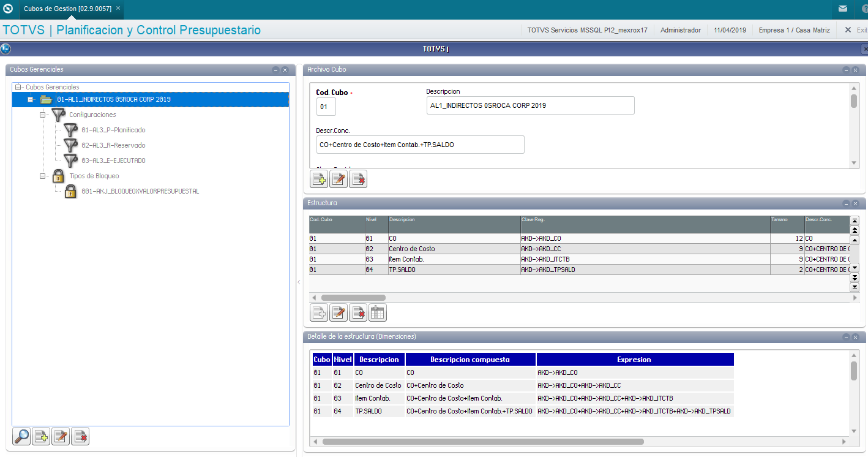Screen dimensions: 868x457
Task: Select the Centro de Costo row in Estructura
Action: [579, 249]
